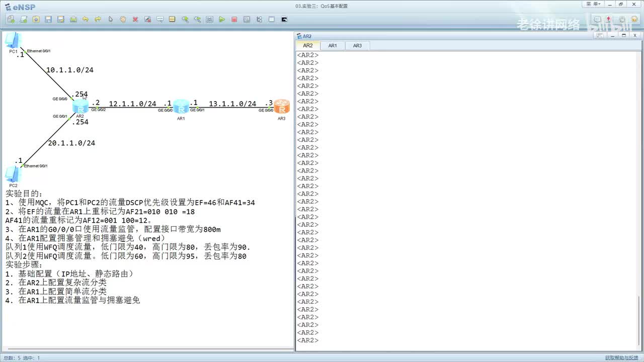Select the AR2 router in topology

click(x=80, y=107)
